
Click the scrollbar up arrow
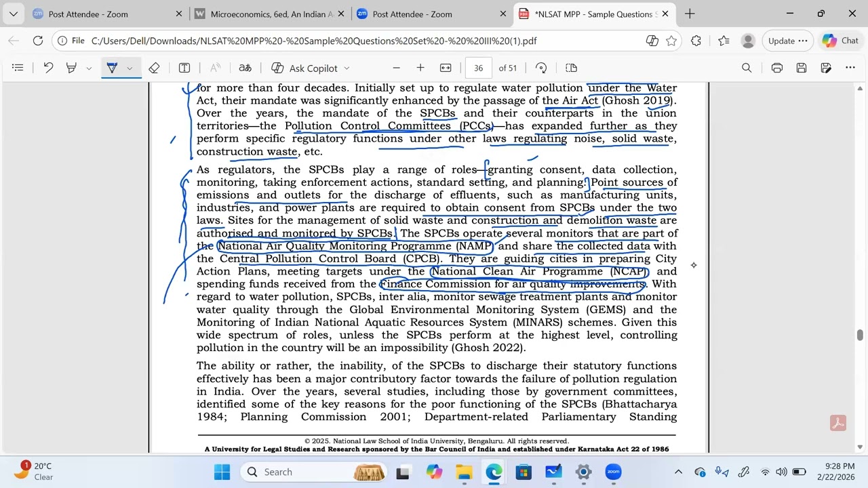(x=861, y=88)
